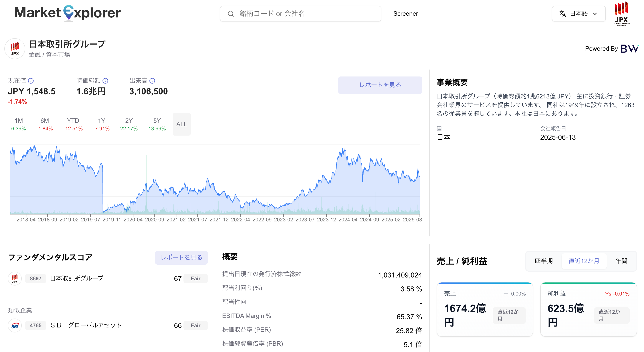Click the JPX logo in header
Viewport: 644px width, 352px height.
tap(621, 13)
